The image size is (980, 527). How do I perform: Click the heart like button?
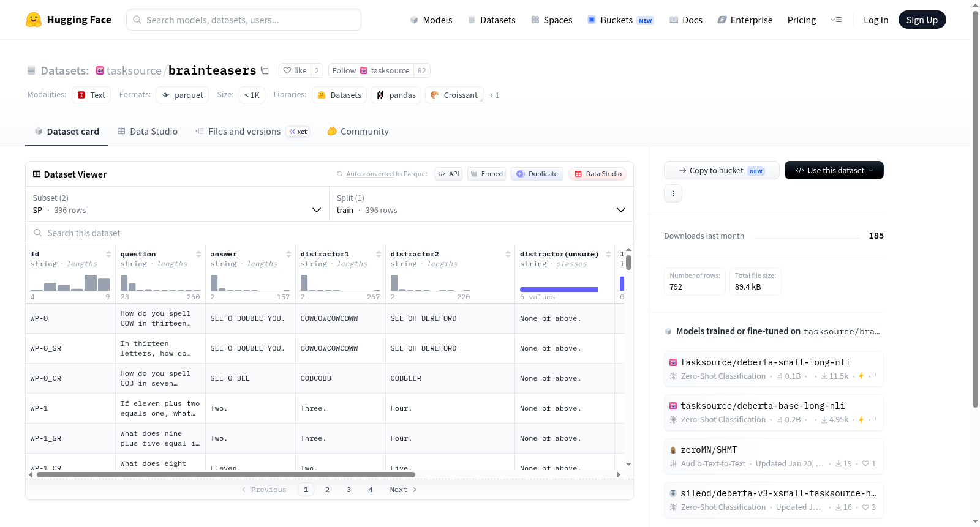click(295, 70)
